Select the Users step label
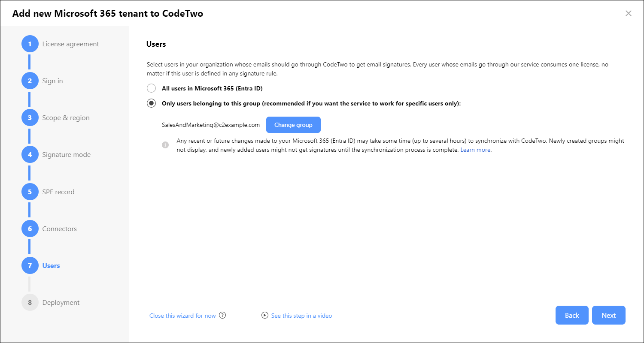Screen dimensions: 644x343 coord(51,266)
